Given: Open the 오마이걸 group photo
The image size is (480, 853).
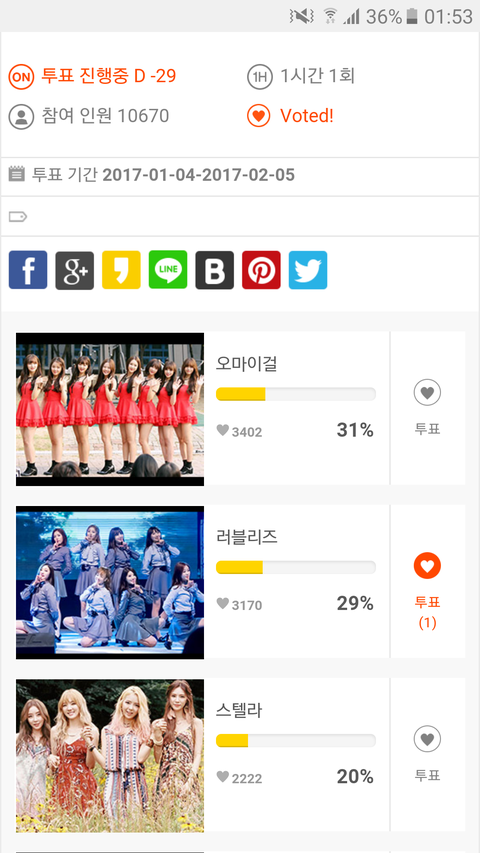Looking at the screenshot, I should (110, 409).
